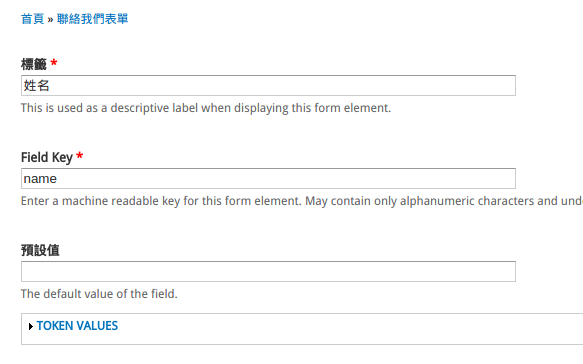Click the 標籤 field label text
The width and height of the screenshot is (583, 364).
click(x=33, y=64)
